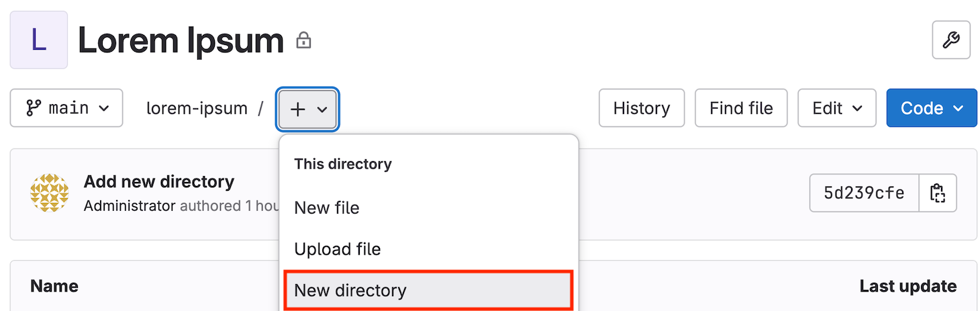Open the main branch dropdown
The height and width of the screenshot is (311, 980).
(x=66, y=107)
